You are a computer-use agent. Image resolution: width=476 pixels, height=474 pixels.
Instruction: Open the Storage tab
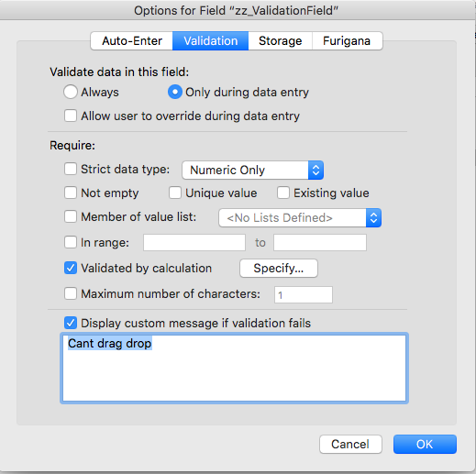(280, 41)
